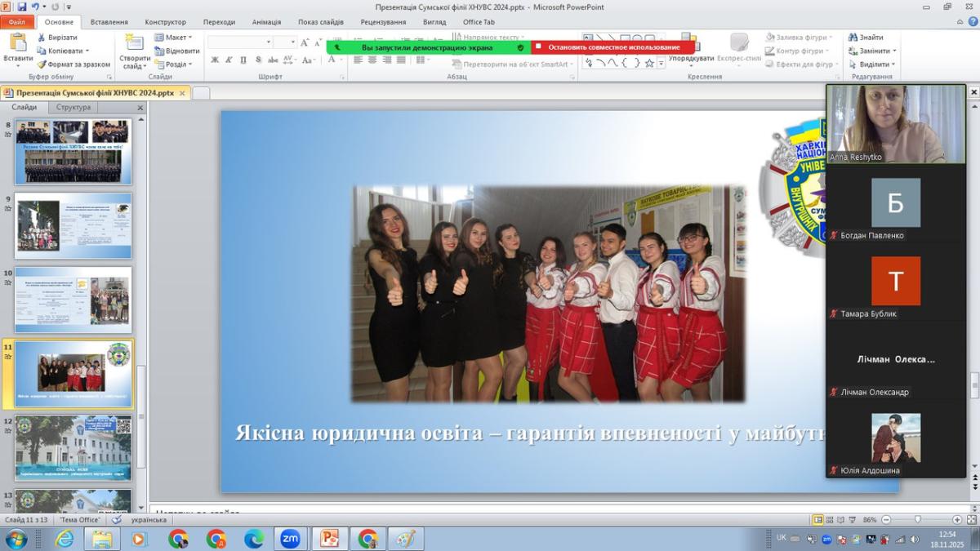Select the star shape in shapes gallery
980x551 pixels.
point(649,63)
